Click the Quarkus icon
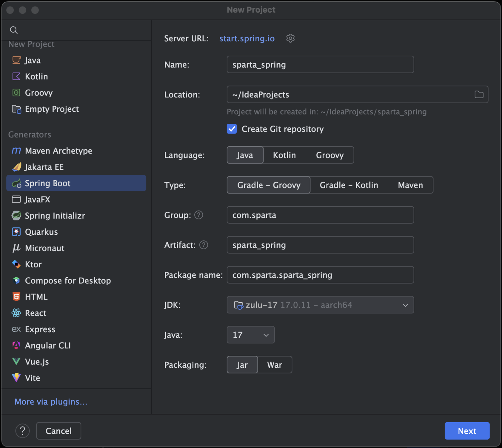 point(16,232)
